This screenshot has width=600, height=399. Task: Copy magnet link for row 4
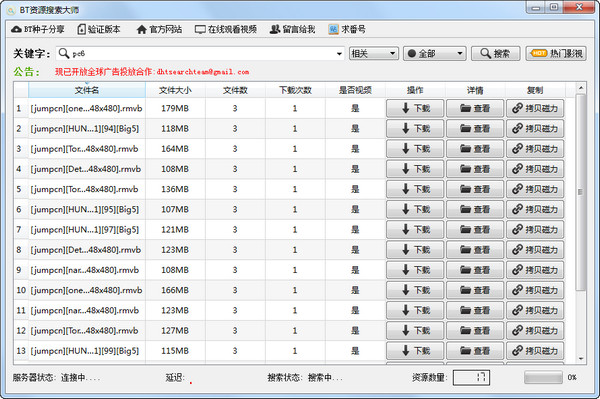pos(535,169)
